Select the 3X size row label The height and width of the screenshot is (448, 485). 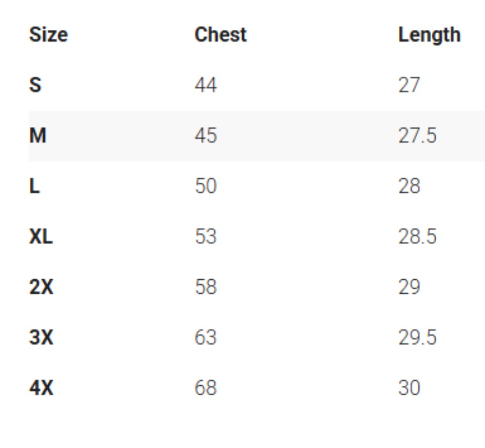pos(41,337)
